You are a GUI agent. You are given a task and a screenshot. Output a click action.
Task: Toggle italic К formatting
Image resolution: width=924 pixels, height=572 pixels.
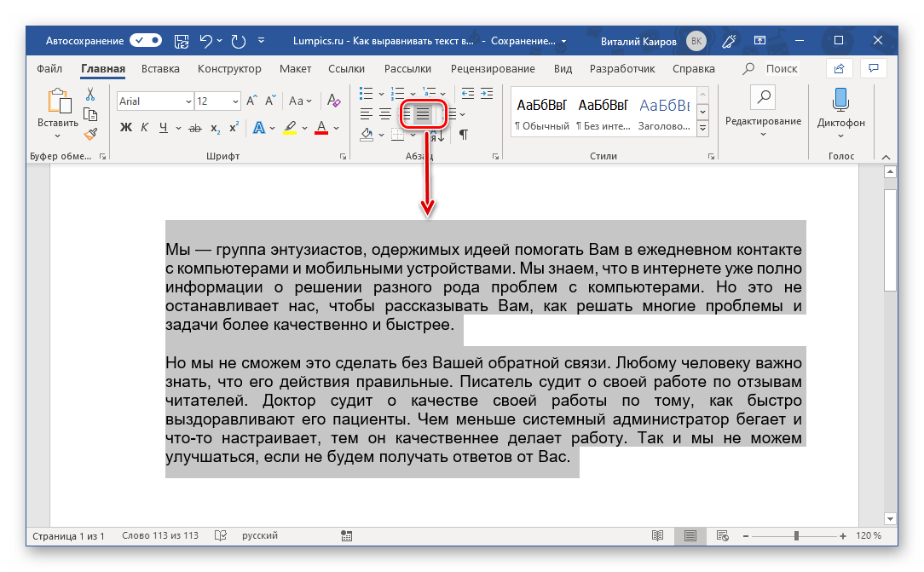144,128
